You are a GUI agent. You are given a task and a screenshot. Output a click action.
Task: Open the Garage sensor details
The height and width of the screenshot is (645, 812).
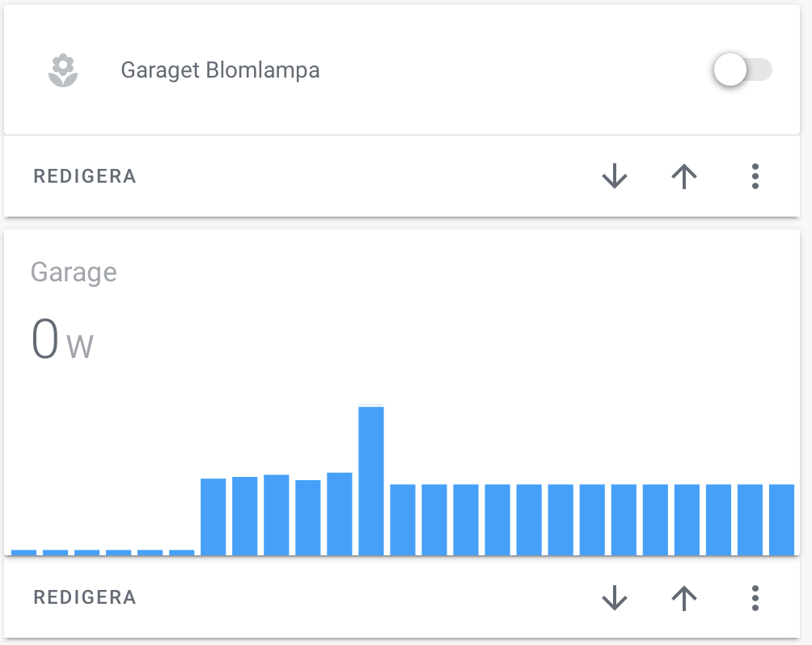74,272
